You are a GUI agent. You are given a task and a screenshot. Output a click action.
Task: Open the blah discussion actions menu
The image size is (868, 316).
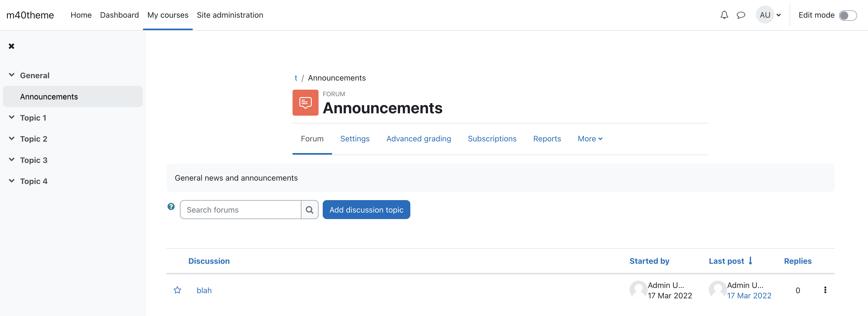pyautogui.click(x=825, y=290)
